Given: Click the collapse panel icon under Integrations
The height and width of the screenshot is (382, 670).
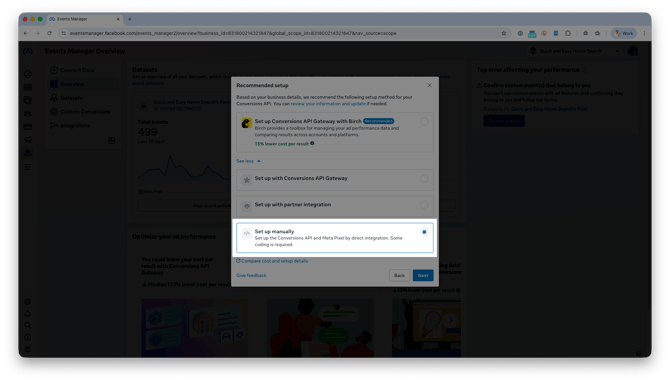Looking at the screenshot, I should (x=112, y=141).
